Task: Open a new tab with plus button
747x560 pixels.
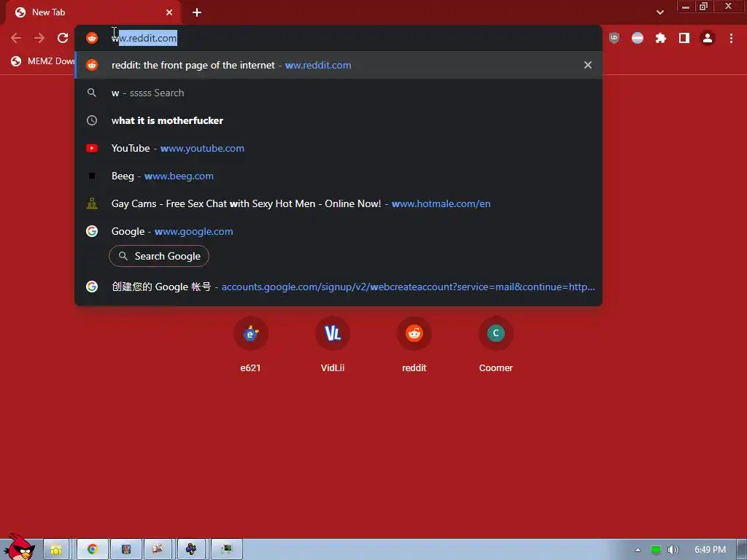Action: 197,12
